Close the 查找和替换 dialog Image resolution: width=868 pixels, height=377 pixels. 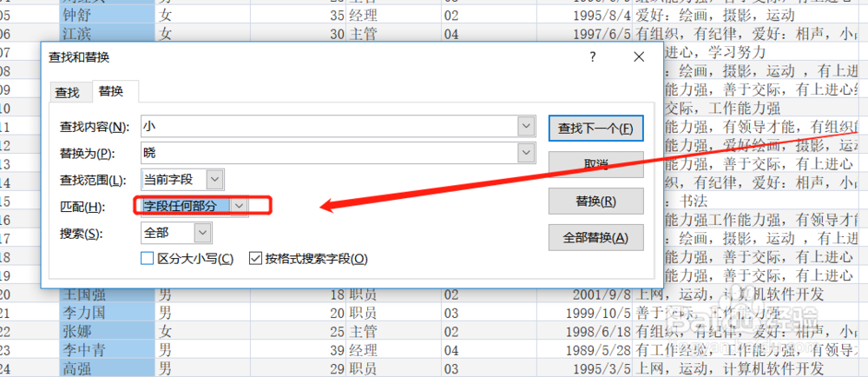coord(639,57)
